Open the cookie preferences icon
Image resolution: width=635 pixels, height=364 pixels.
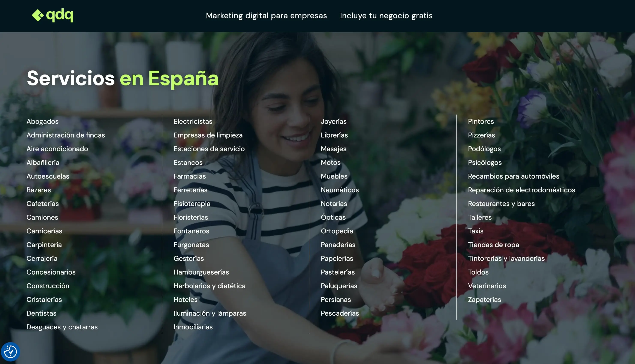10,352
